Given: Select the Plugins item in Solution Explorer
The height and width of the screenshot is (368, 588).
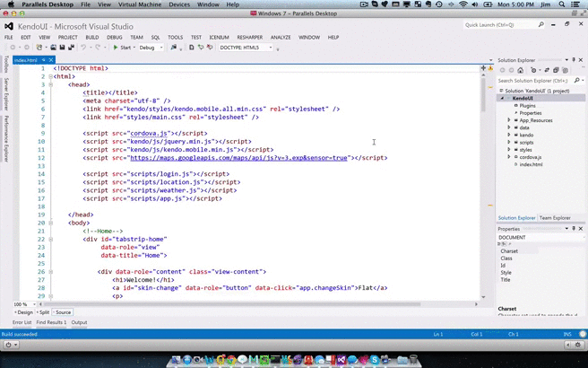Looking at the screenshot, I should pos(527,106).
